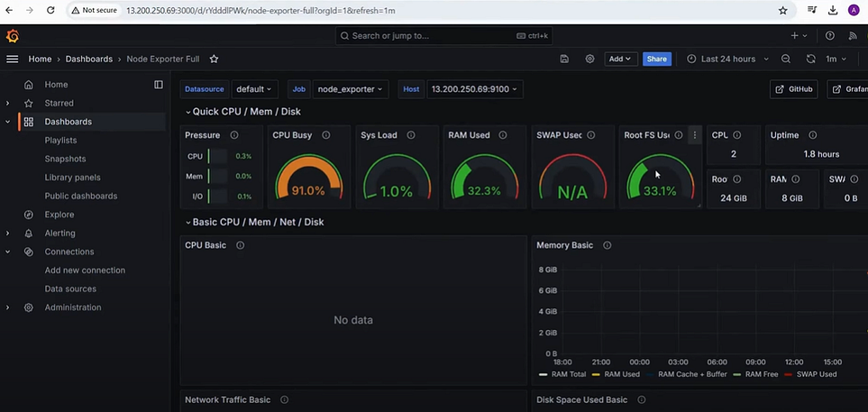The height and width of the screenshot is (412, 868).
Task: Refresh the dashboard with refresh icon
Action: (x=811, y=59)
